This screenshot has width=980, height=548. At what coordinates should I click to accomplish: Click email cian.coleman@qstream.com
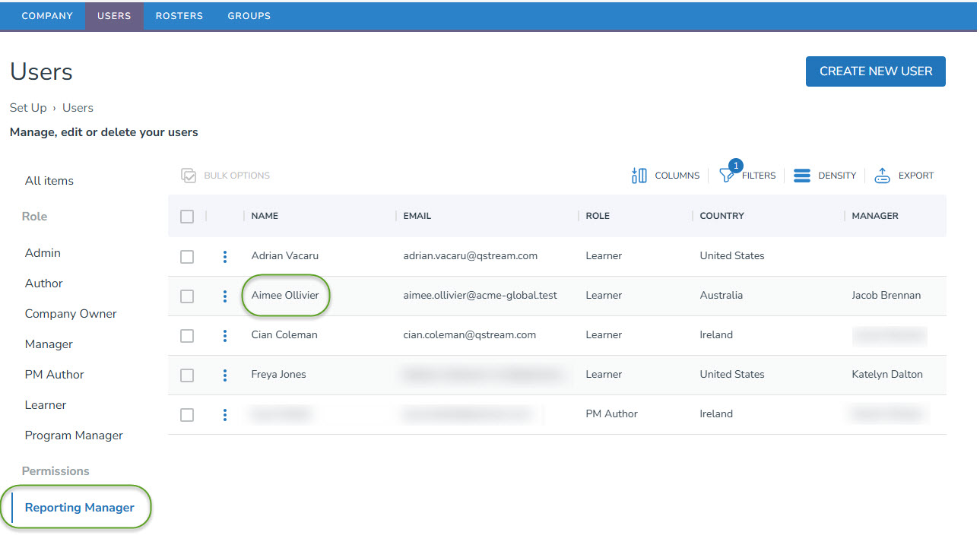pyautogui.click(x=470, y=335)
